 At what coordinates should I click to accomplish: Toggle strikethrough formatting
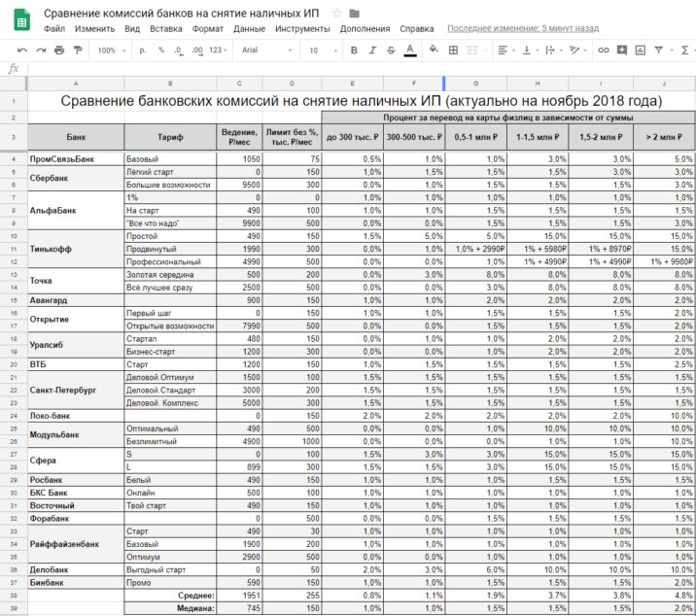tap(391, 51)
